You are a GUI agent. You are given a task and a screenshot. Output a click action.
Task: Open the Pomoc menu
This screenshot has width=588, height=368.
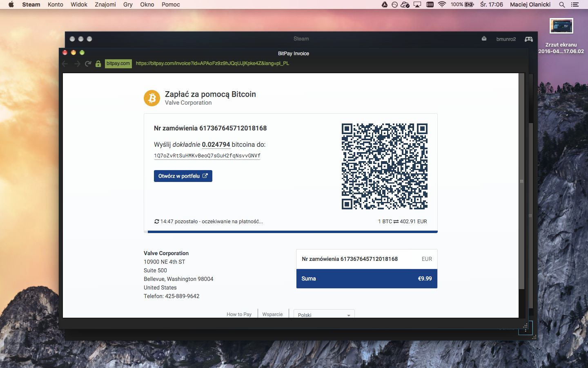pyautogui.click(x=171, y=4)
